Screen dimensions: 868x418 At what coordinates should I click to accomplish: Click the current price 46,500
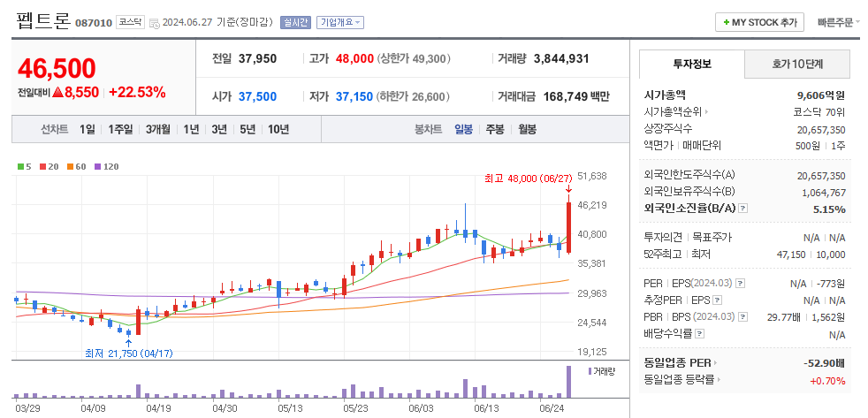click(57, 68)
